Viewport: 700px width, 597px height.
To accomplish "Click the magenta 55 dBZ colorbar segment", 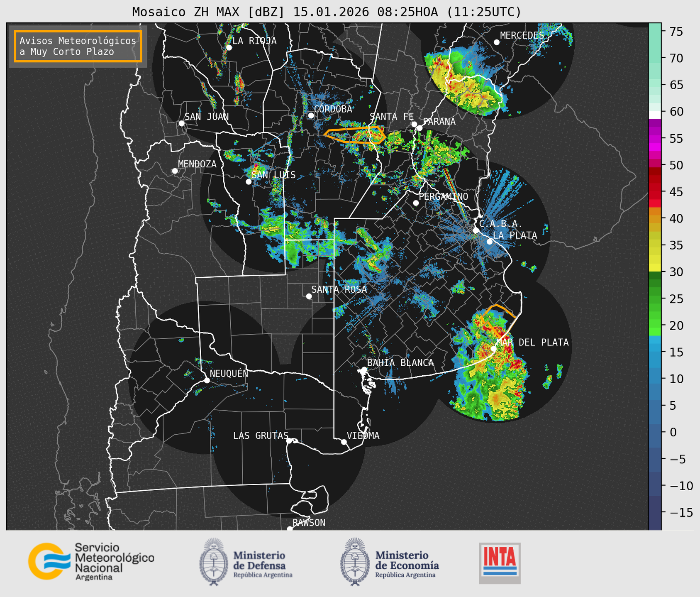I will point(655,139).
